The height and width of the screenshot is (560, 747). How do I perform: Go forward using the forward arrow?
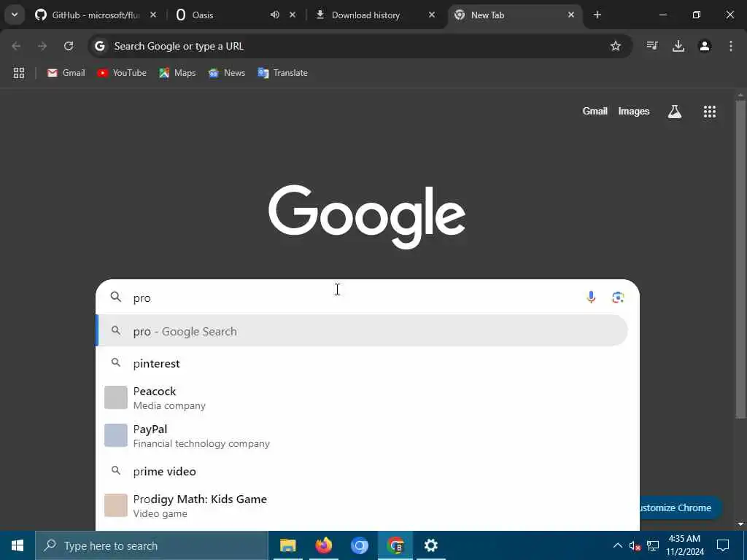(x=42, y=46)
